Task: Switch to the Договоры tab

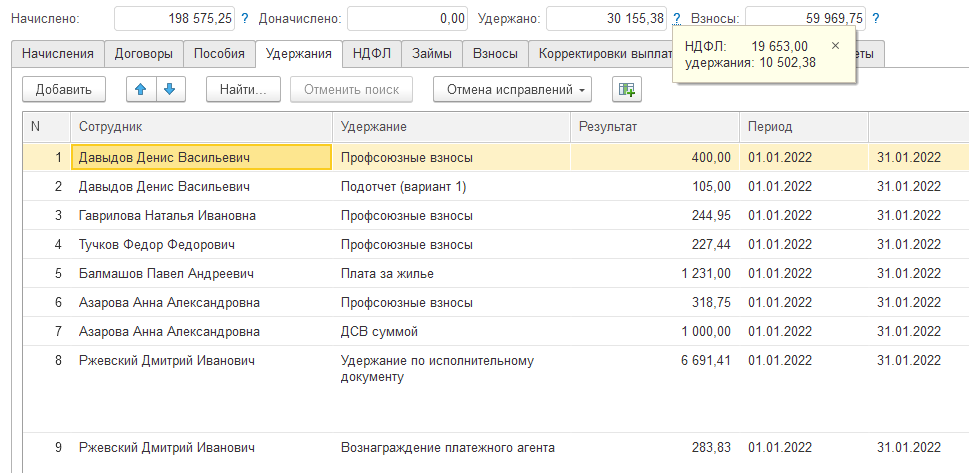Action: [143, 54]
